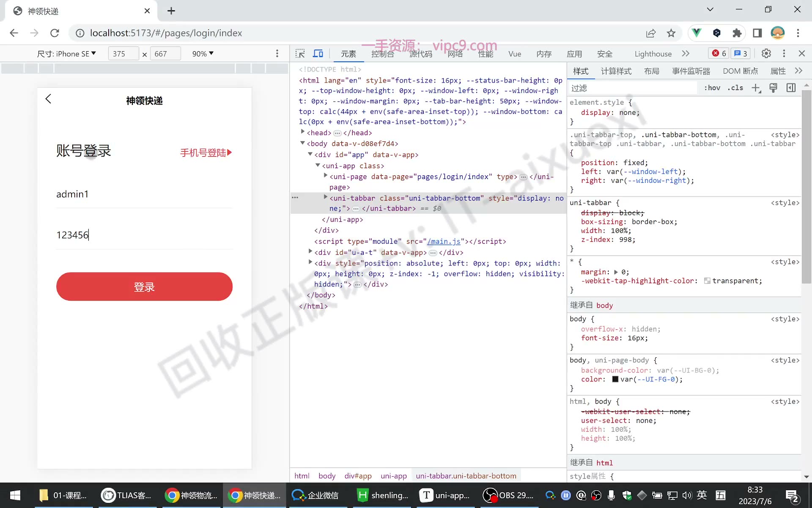The image size is (812, 508).
Task: Switch to the Lighthouse tab
Action: click(x=653, y=54)
